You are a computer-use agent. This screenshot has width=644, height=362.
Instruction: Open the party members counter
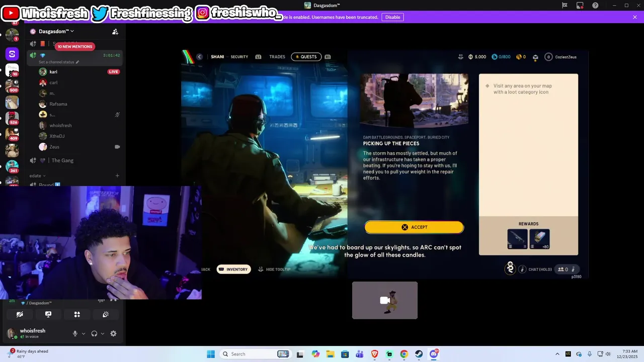click(x=566, y=269)
